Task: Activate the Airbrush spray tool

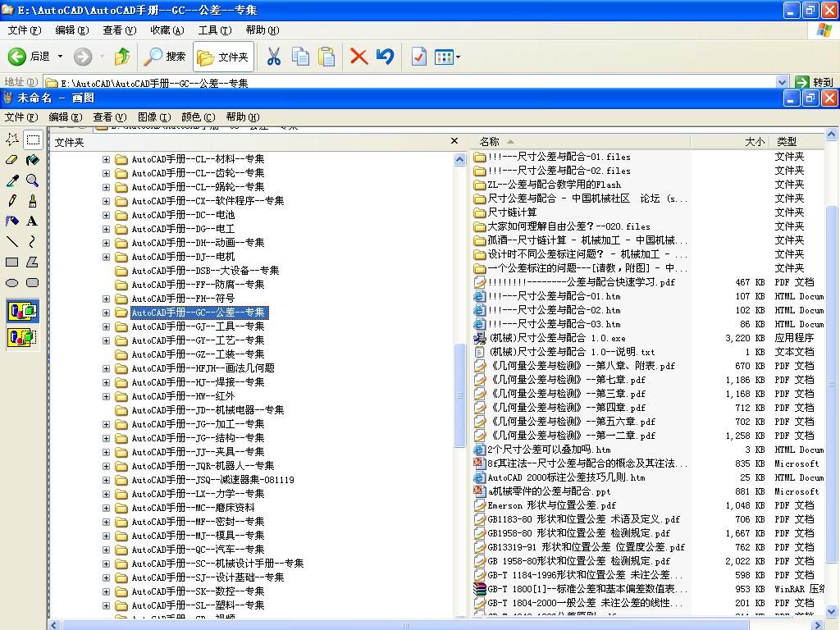Action: point(12,221)
